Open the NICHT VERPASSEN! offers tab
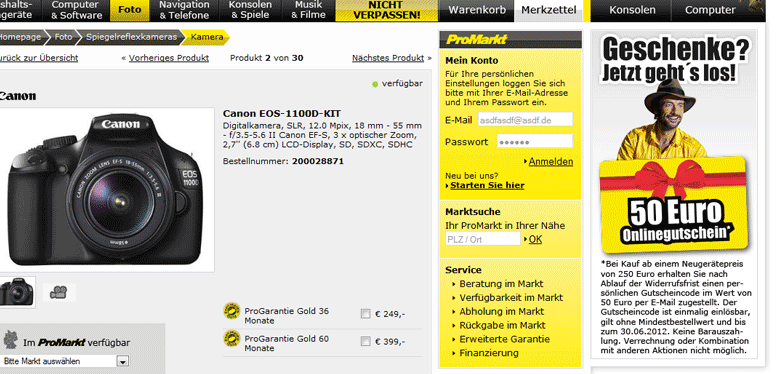 [x=387, y=10]
